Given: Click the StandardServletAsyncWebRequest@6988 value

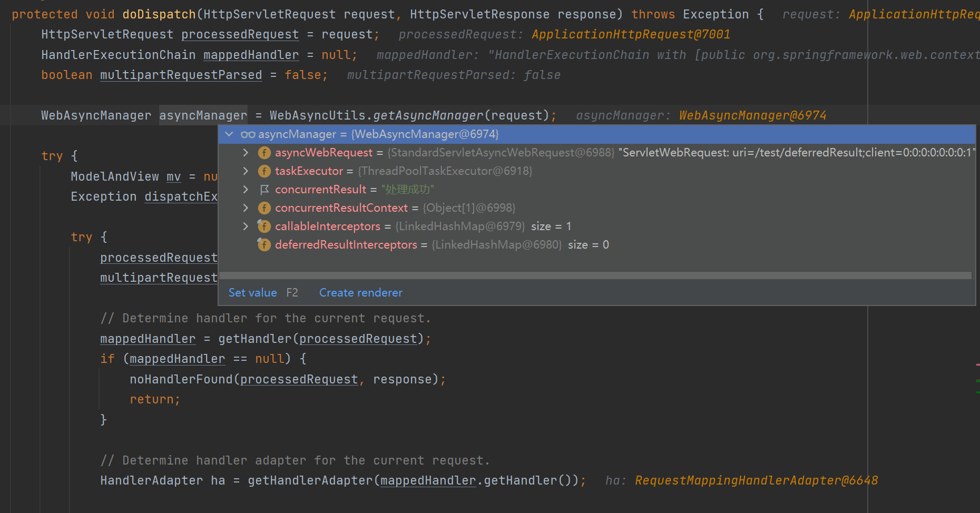Looking at the screenshot, I should point(501,153).
